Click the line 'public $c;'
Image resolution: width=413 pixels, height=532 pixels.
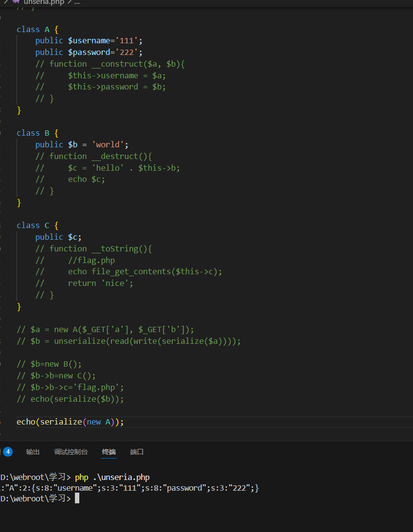click(58, 237)
